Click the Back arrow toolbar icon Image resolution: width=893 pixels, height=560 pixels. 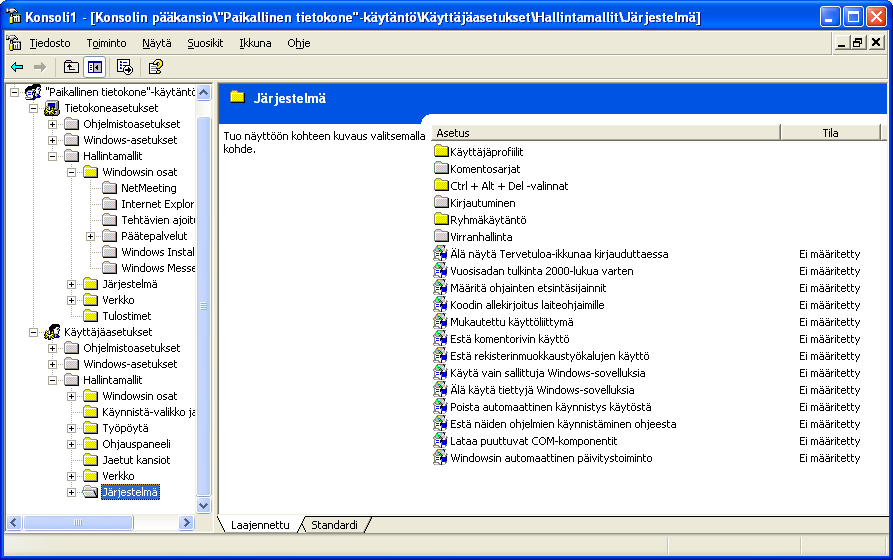coord(17,67)
